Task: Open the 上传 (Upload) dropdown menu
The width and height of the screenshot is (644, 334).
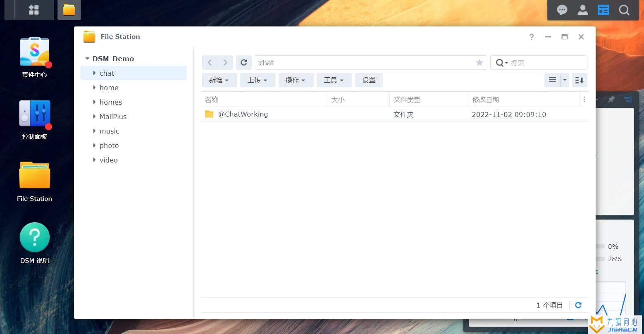Action: (x=258, y=80)
